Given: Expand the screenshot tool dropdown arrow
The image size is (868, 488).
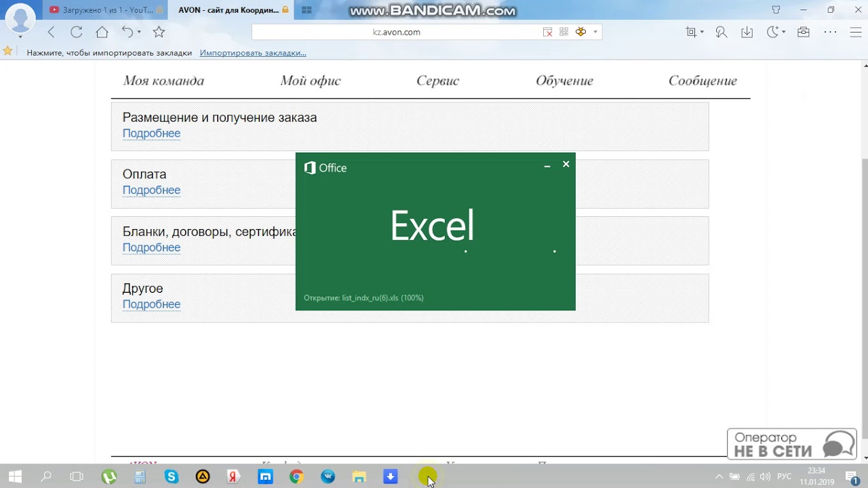Looking at the screenshot, I should [702, 32].
